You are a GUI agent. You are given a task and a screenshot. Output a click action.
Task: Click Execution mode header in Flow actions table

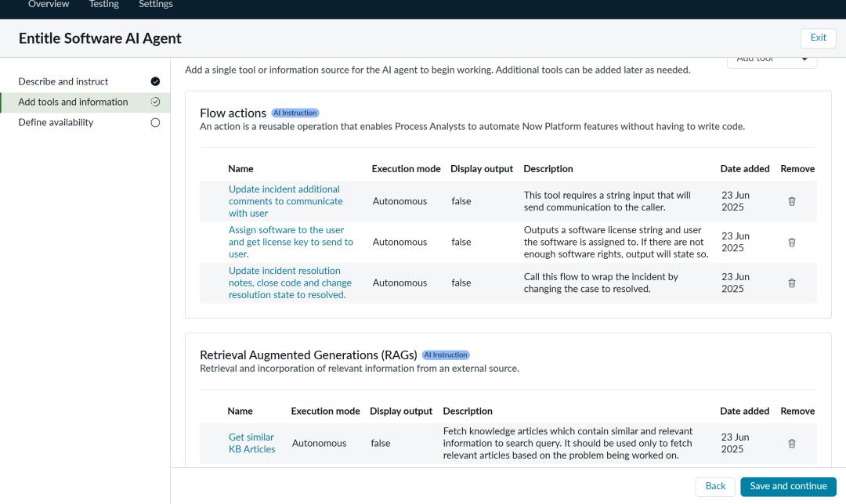click(x=406, y=169)
